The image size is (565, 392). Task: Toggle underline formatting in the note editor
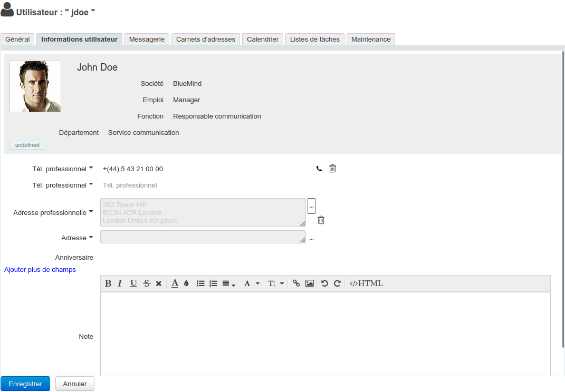click(133, 283)
